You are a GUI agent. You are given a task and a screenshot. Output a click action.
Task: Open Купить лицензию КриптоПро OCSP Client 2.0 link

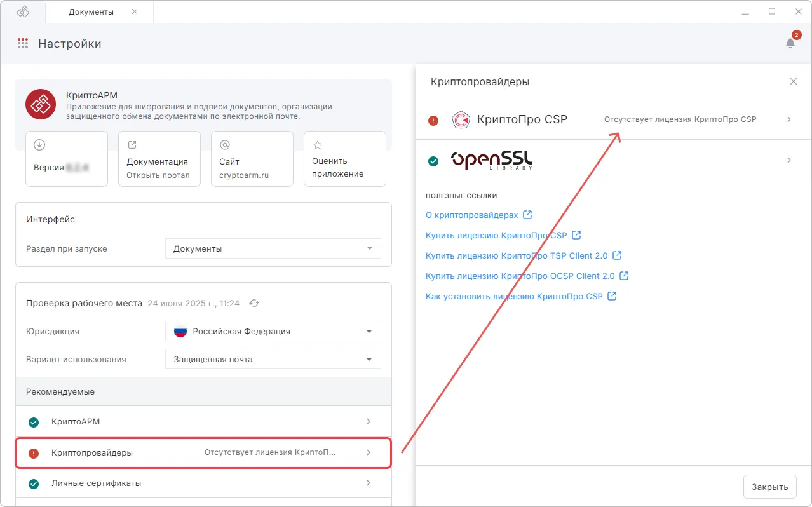coord(520,276)
